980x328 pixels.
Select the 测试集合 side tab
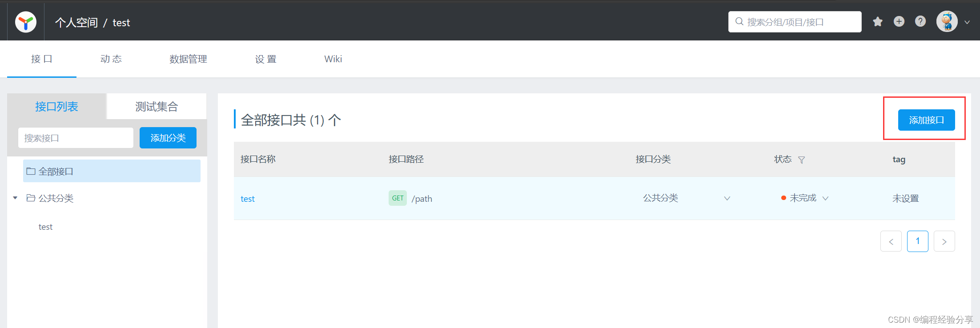click(x=157, y=107)
